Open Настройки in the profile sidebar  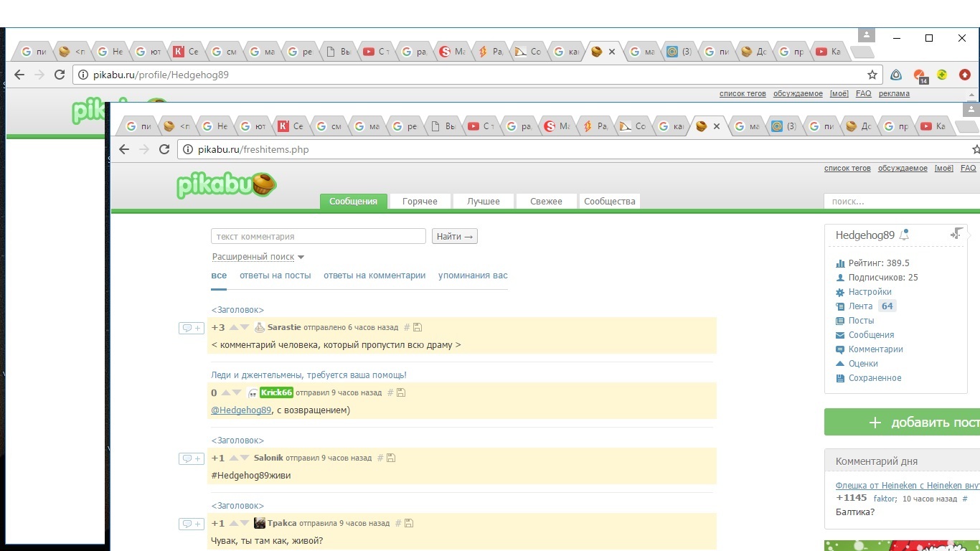[x=870, y=292]
